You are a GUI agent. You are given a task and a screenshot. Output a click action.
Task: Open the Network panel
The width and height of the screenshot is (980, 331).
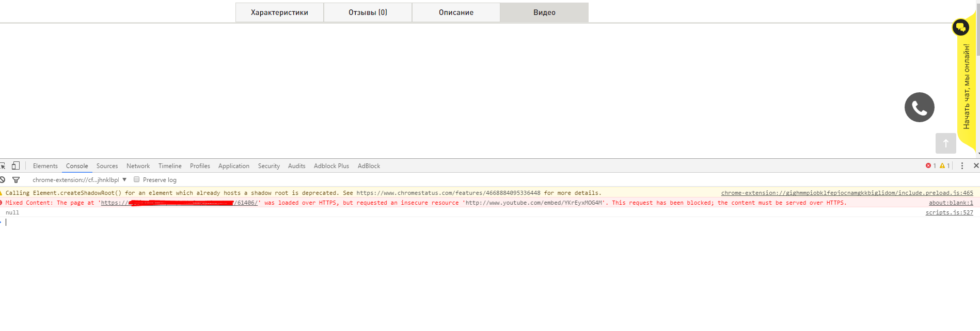tap(138, 166)
